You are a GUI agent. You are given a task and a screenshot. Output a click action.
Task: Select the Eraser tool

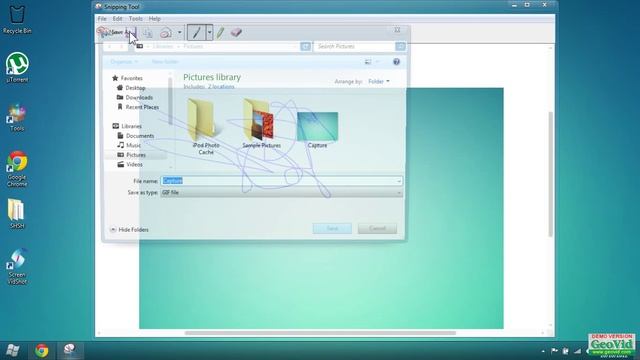point(236,32)
